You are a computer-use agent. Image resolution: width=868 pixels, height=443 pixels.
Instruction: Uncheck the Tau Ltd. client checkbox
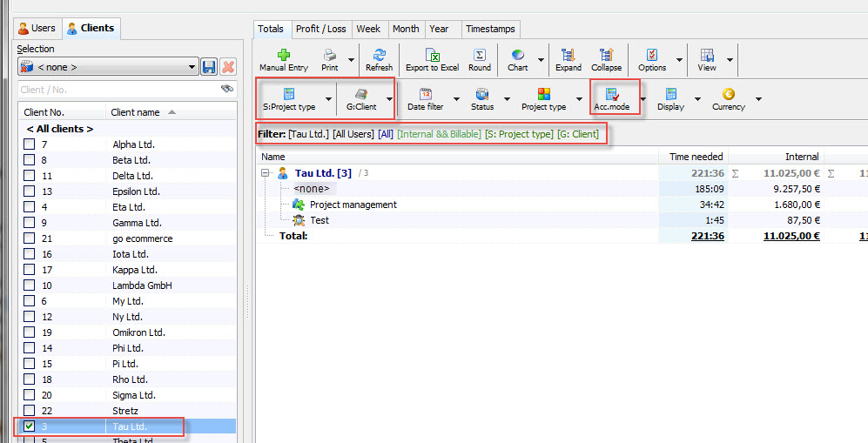[29, 426]
